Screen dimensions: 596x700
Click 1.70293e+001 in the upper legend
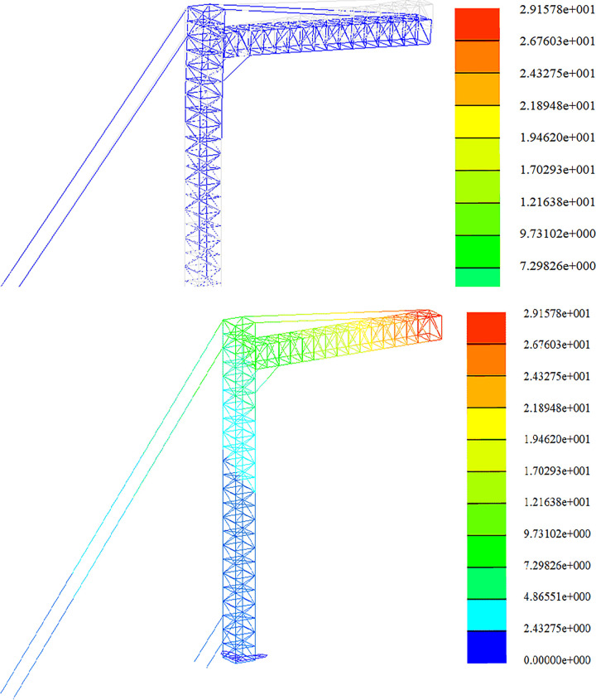click(x=557, y=170)
